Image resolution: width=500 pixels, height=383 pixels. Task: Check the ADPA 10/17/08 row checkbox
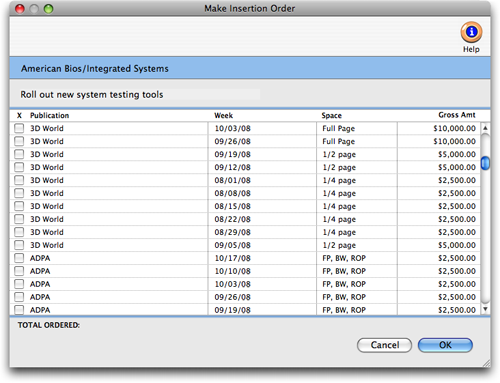point(19,258)
